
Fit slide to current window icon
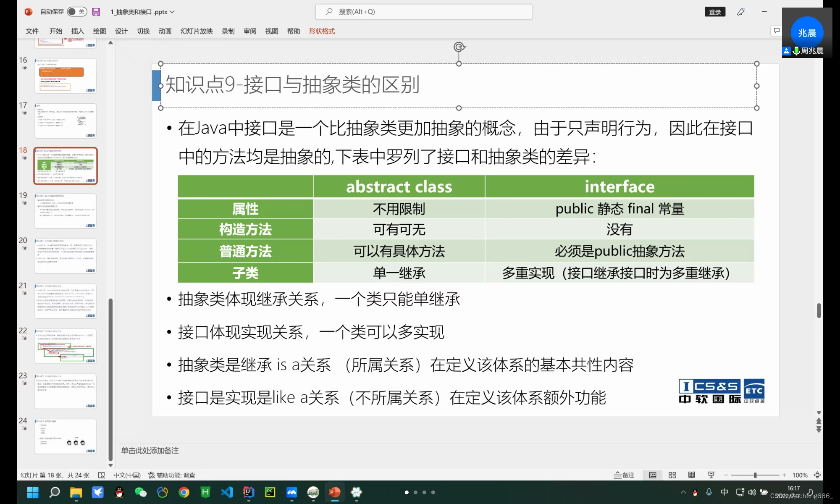pos(817,475)
